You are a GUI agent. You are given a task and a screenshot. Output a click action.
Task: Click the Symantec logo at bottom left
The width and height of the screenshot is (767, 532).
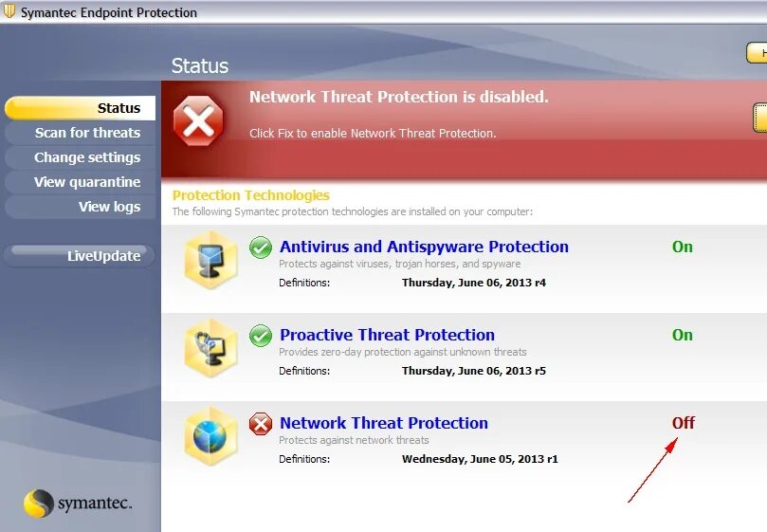pyautogui.click(x=78, y=504)
